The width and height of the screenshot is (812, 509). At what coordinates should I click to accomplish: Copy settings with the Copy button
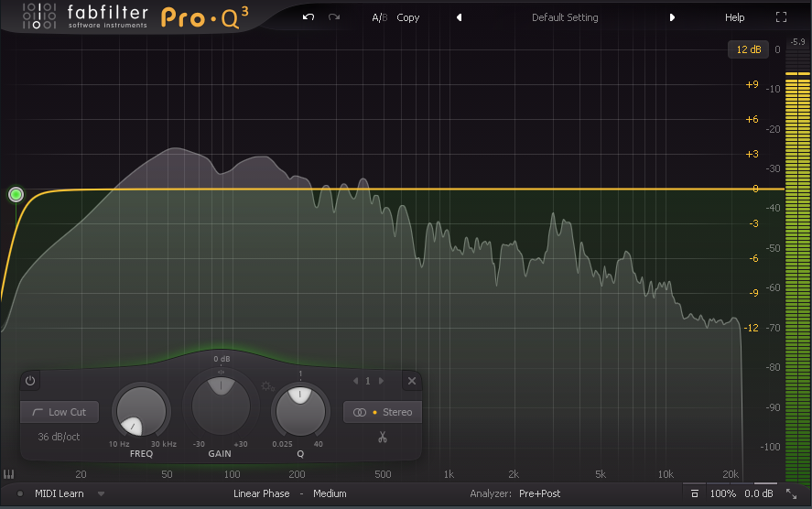[x=408, y=17]
